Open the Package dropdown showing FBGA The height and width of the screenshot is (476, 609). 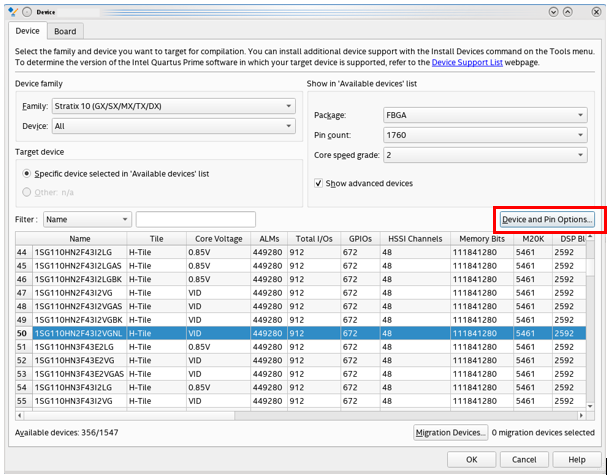click(x=484, y=115)
